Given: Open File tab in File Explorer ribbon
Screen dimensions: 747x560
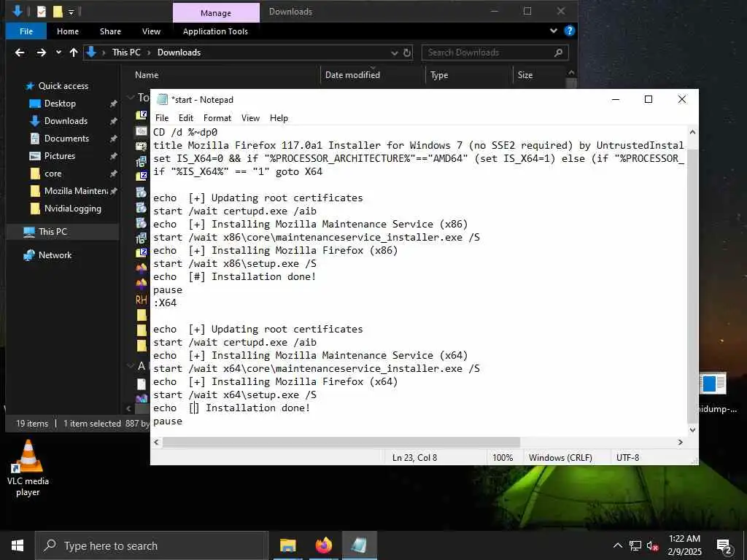Looking at the screenshot, I should 26,31.
